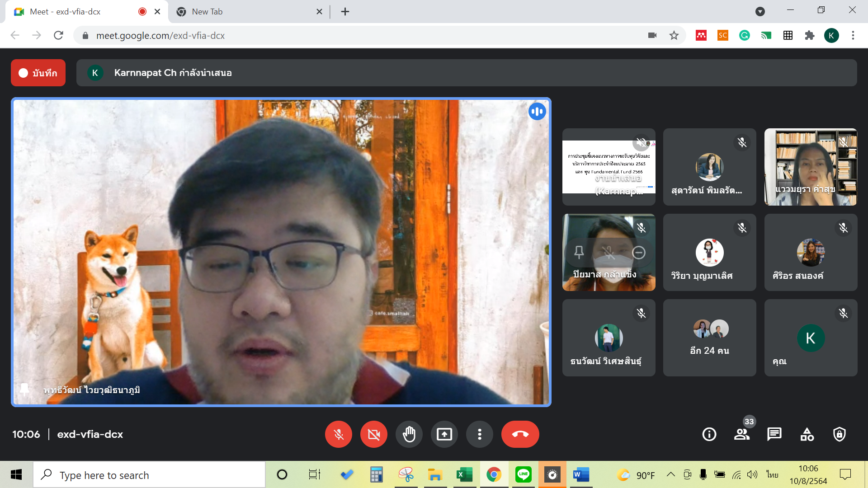This screenshot has width=868, height=488.
Task: Leave the call with hang-up button
Action: (520, 434)
